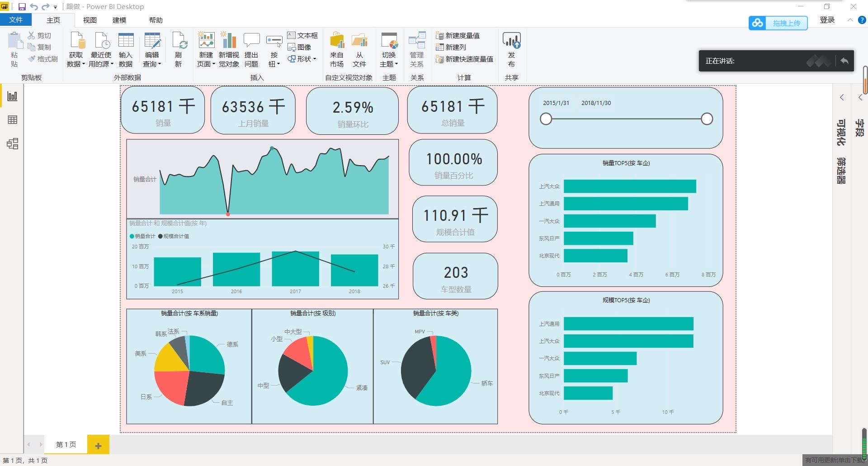Click the 销量环比 2.59% card
The image size is (868, 466).
coord(353,111)
